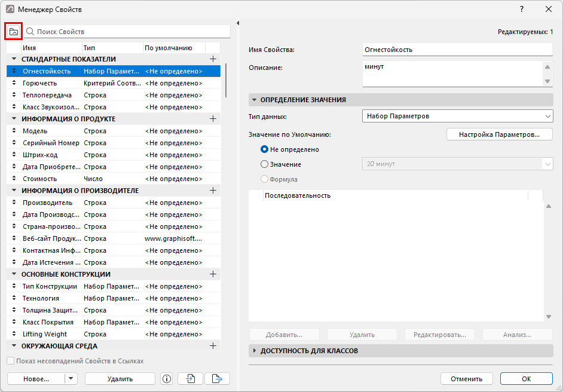Sort by the Имя column header

coord(52,48)
